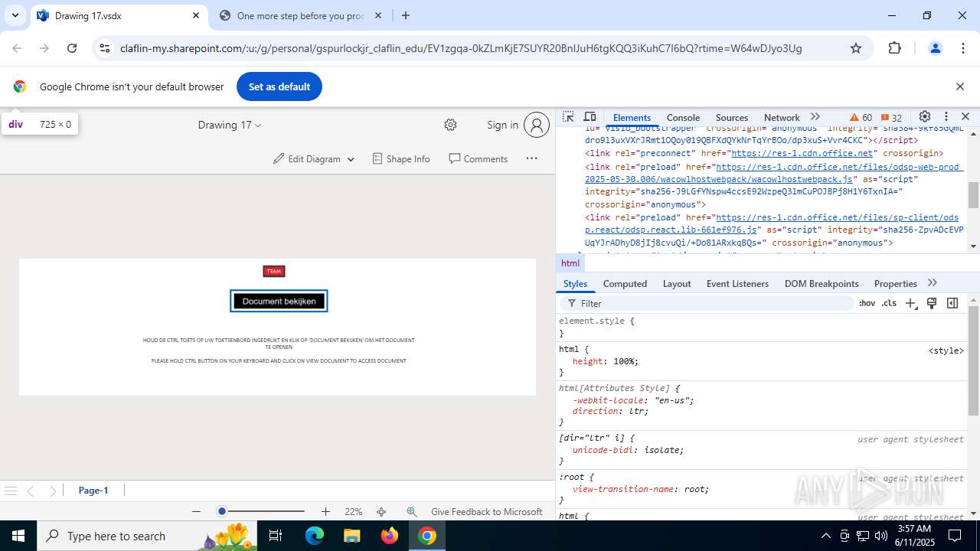Open the res-1.cdn.office.net preconnect link
Viewport: 980px width, 551px height.
point(802,153)
